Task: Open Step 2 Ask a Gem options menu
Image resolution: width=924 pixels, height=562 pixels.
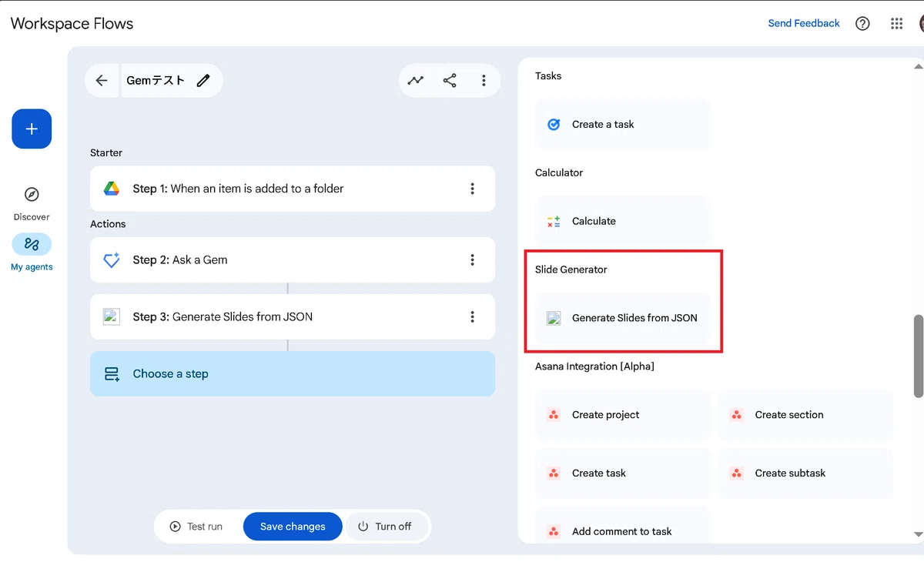Action: point(472,260)
